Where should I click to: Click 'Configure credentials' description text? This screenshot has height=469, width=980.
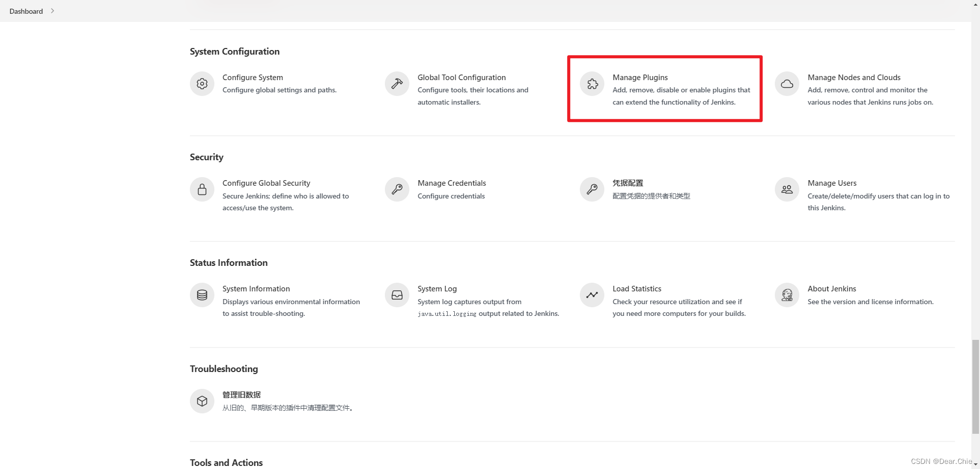(451, 196)
